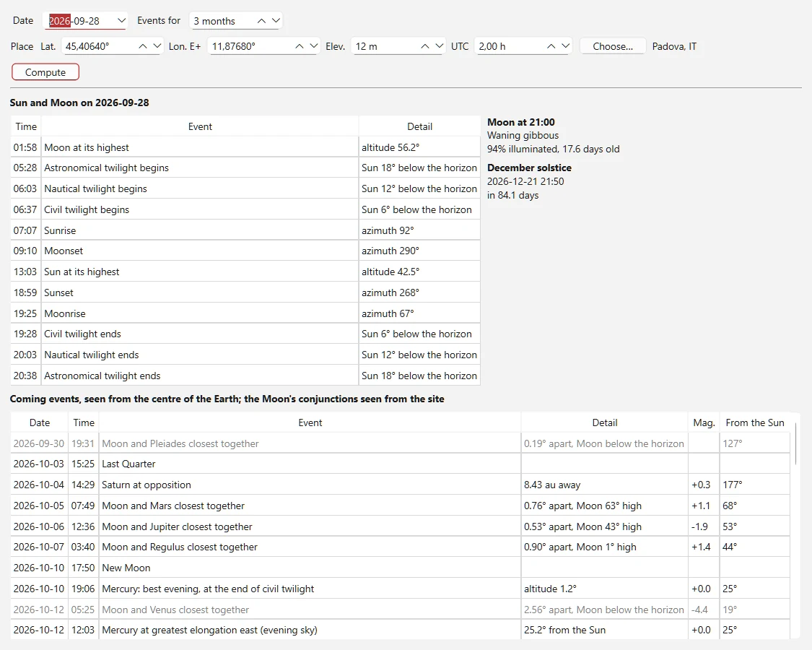Increase the Events for period
812x650 pixels.
pos(261,21)
